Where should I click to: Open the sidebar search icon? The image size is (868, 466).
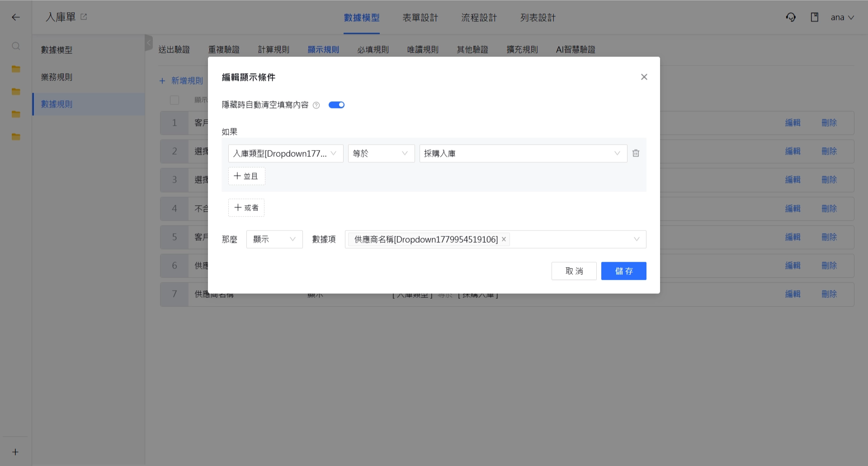point(16,46)
